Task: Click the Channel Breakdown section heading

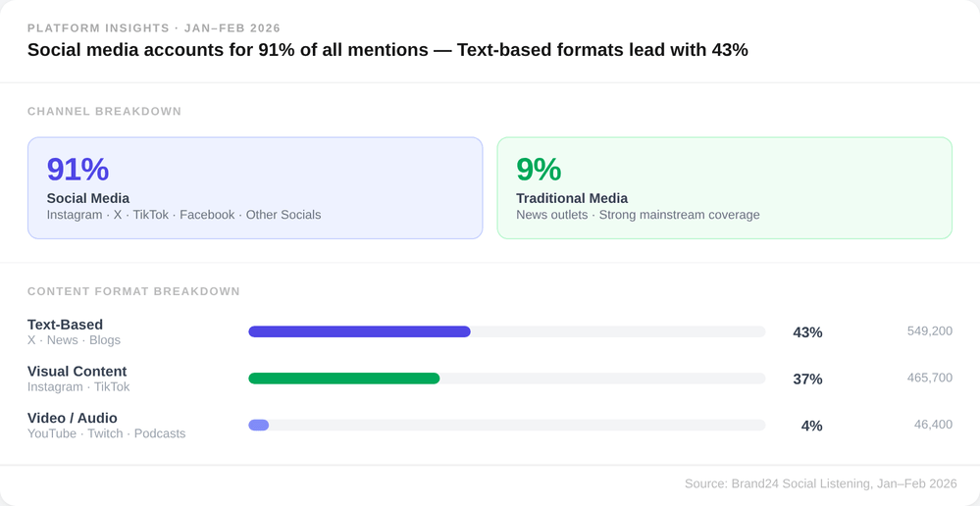Action: click(x=104, y=112)
